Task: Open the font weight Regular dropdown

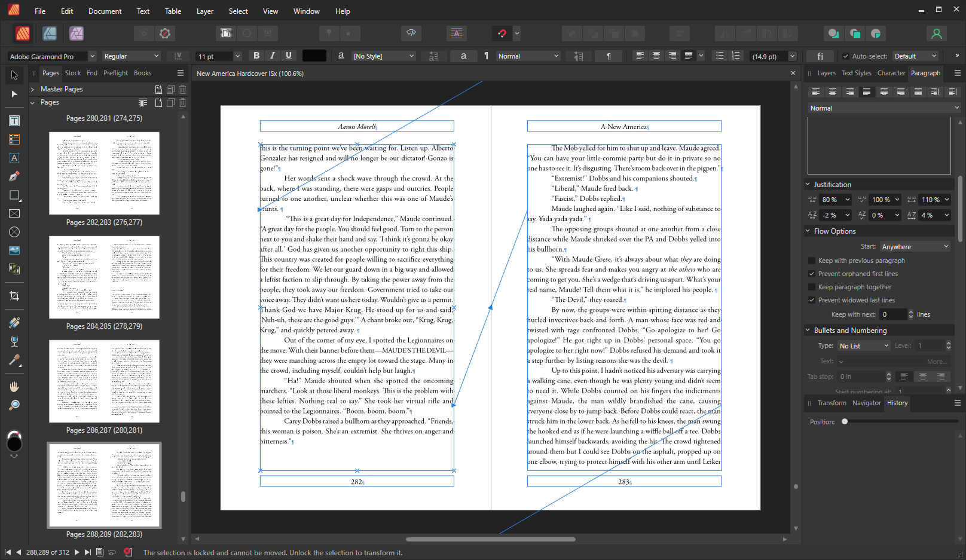Action: pos(131,56)
